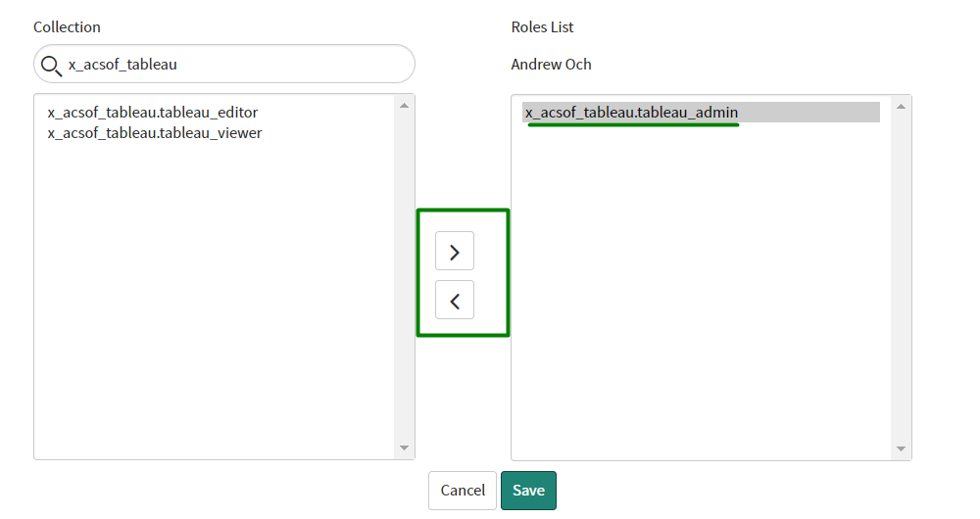Click the magnifier icon in Collection search

click(51, 66)
